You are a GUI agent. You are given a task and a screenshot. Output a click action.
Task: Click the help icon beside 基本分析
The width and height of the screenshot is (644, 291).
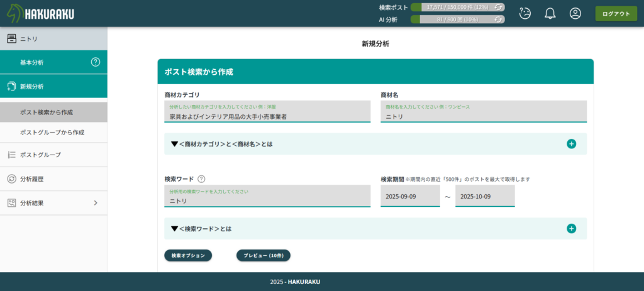(x=96, y=62)
